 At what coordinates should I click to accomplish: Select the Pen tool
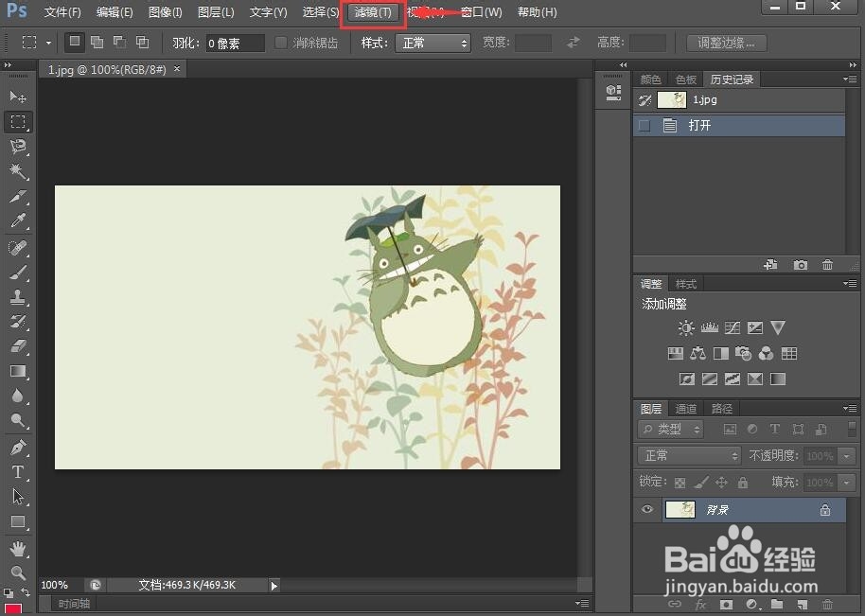point(18,448)
